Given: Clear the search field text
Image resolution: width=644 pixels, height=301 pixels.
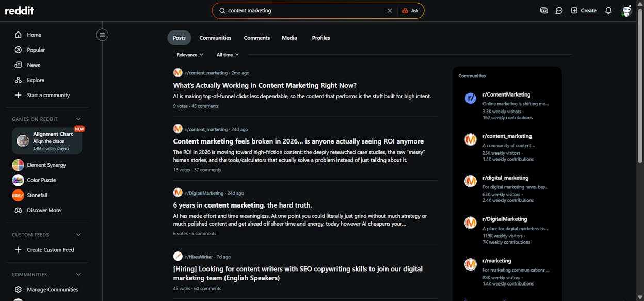Looking at the screenshot, I should pyautogui.click(x=390, y=10).
